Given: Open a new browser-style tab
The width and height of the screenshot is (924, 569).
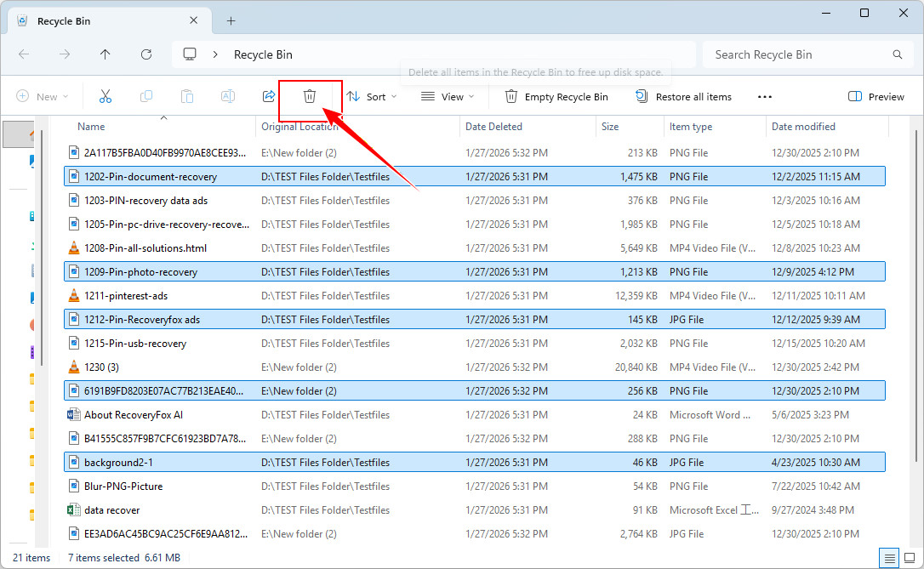Looking at the screenshot, I should (x=231, y=20).
